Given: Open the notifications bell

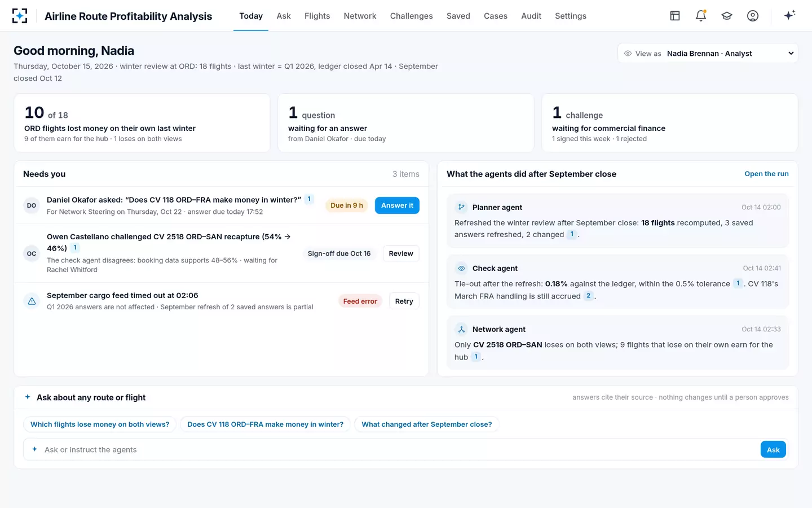Looking at the screenshot, I should [x=701, y=16].
